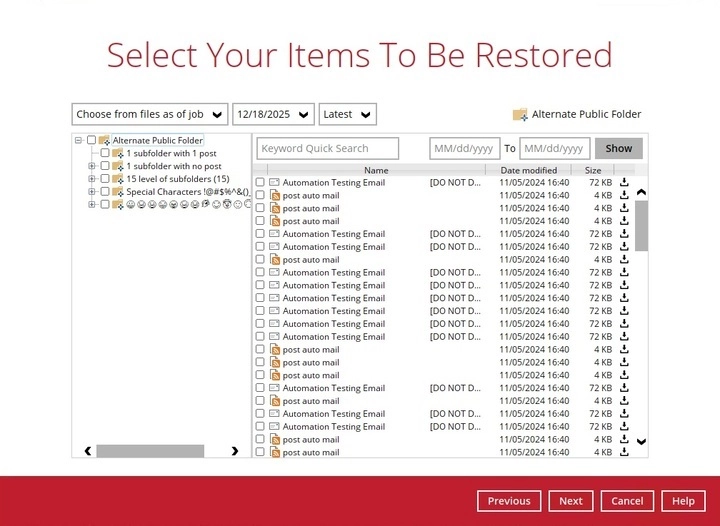This screenshot has height=526, width=720.
Task: Check the '1 subfolder with 1 post' checkbox
Action: coord(105,153)
